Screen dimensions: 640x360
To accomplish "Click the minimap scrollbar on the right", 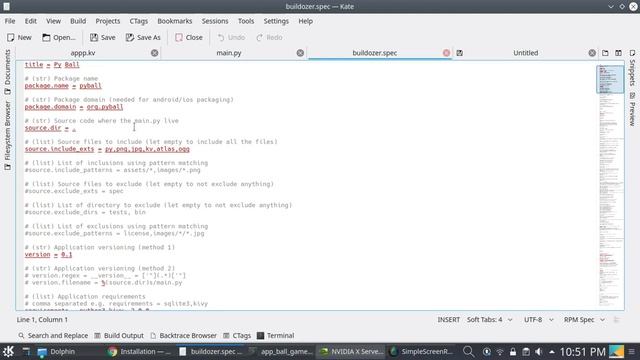I will click(610, 186).
